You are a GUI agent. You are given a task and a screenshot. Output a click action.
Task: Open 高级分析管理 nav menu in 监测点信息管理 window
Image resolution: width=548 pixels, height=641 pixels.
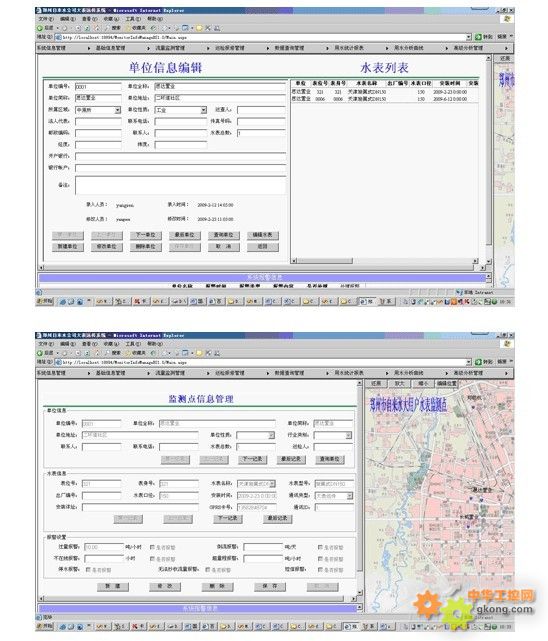[468, 373]
